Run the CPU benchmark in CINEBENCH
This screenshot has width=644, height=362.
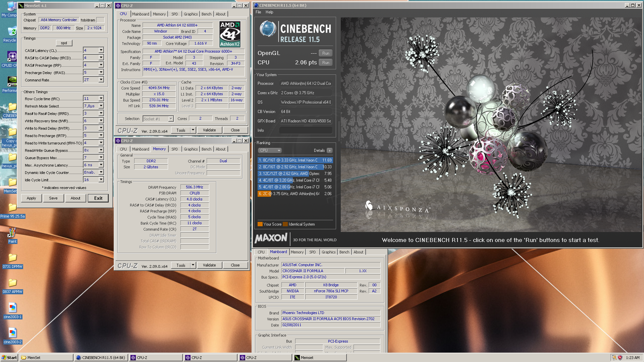pos(326,63)
